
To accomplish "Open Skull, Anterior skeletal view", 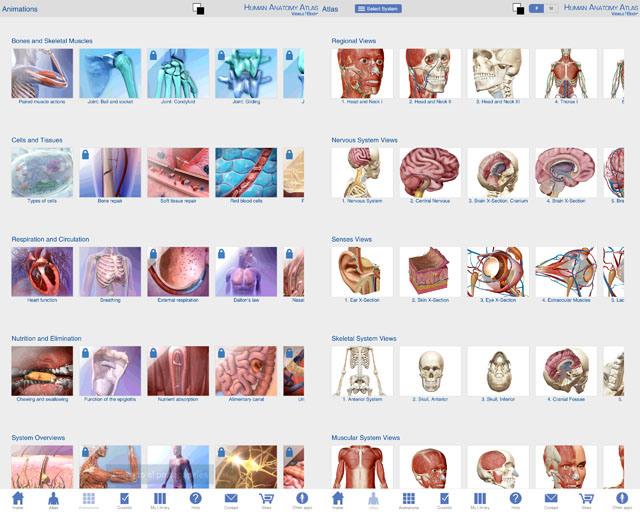I will pyautogui.click(x=430, y=371).
